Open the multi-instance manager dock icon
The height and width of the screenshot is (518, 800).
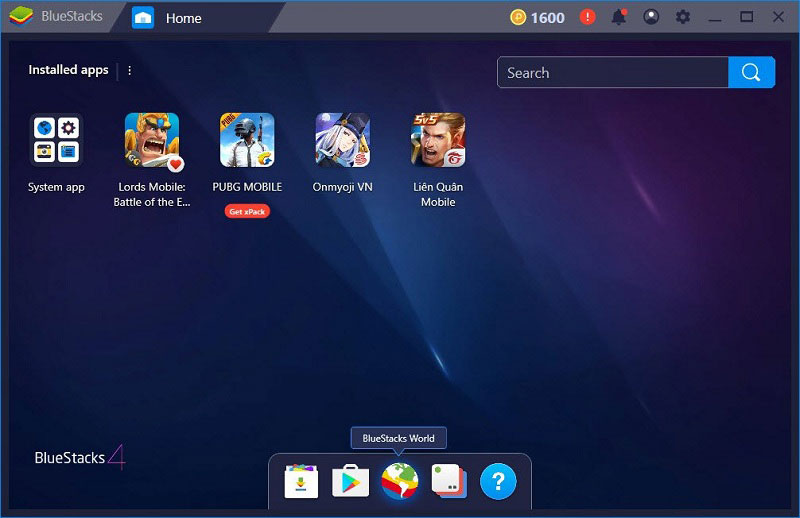pos(449,481)
